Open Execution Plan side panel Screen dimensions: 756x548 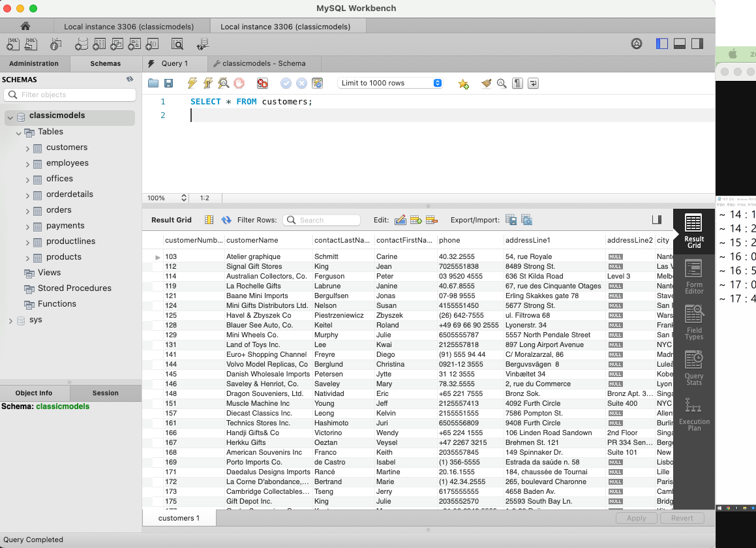click(x=694, y=414)
